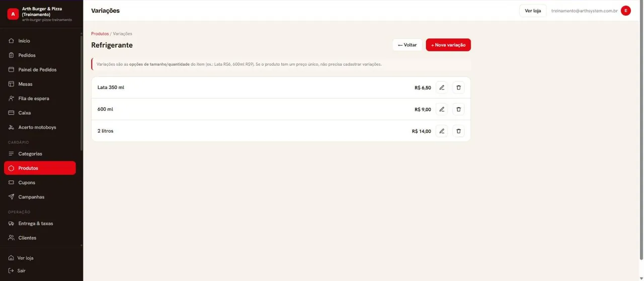Screen dimensions: 644x281
Task: Click the Refrigerante heading
Action: [x=112, y=45]
